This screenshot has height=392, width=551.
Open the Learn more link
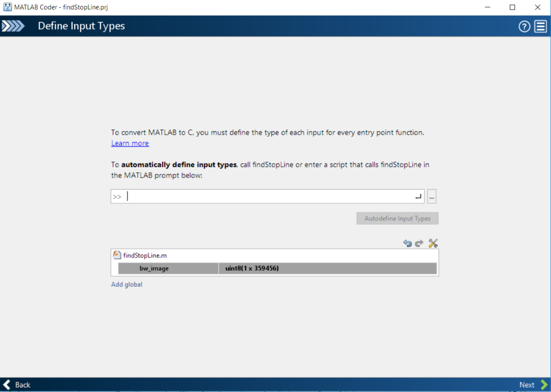click(x=130, y=143)
